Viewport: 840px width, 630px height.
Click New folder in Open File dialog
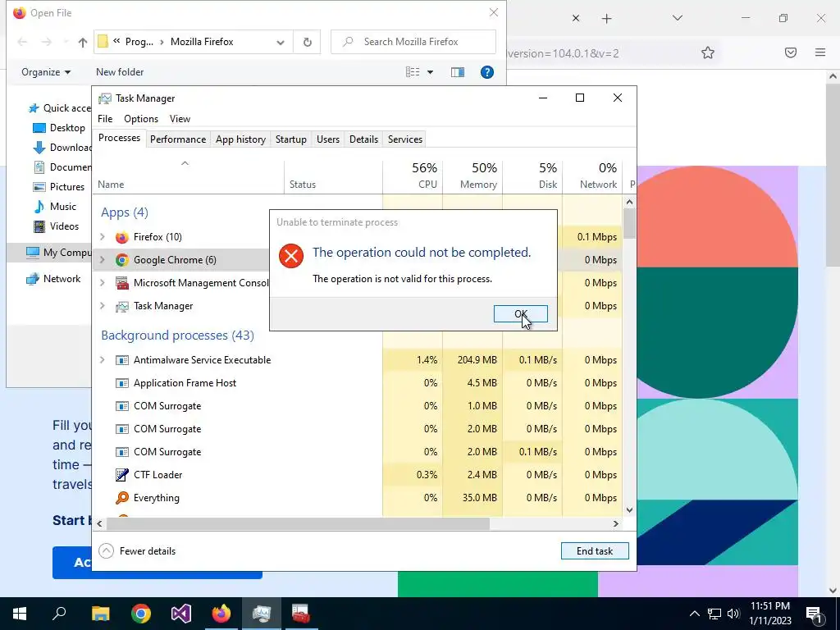tap(120, 72)
